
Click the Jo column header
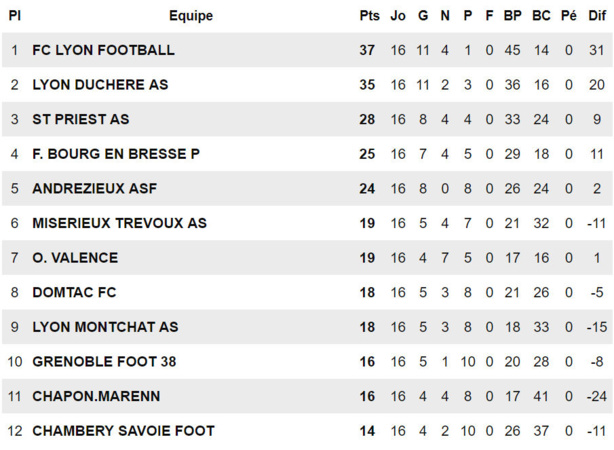pos(398,16)
